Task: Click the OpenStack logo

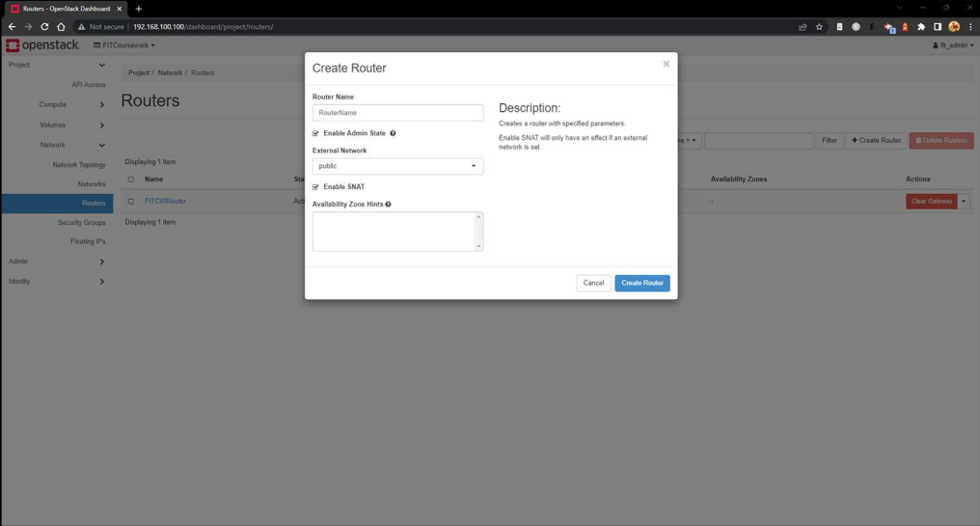Action: tap(42, 45)
